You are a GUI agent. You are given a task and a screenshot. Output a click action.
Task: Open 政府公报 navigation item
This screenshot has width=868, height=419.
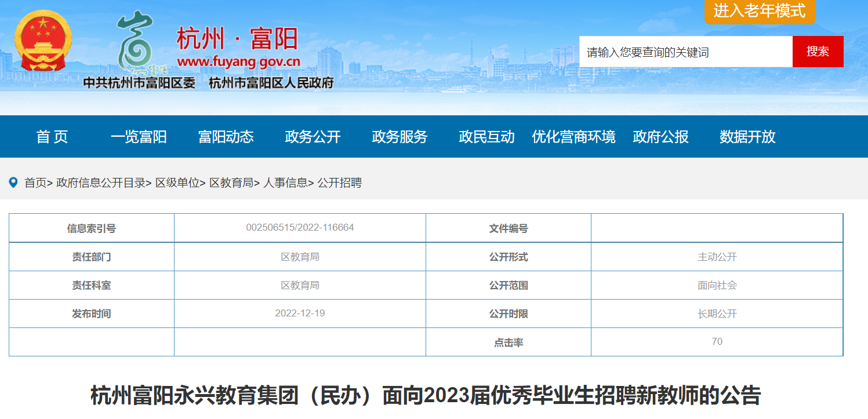click(x=660, y=137)
